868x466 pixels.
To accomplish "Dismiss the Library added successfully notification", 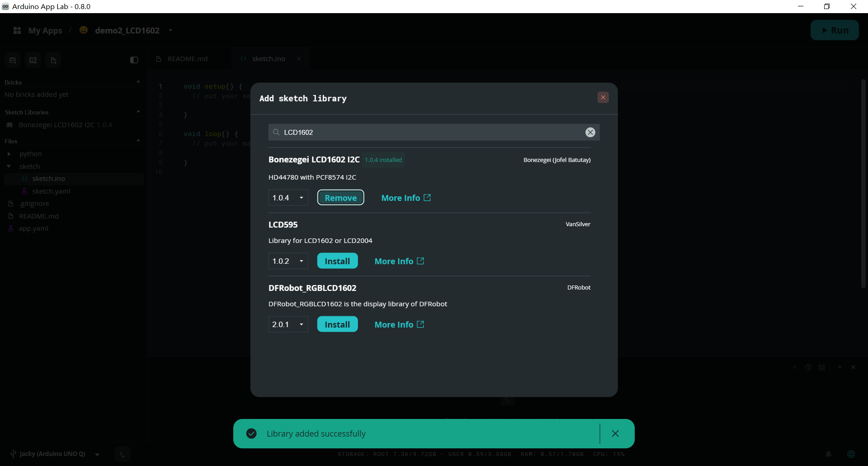I will pos(615,433).
